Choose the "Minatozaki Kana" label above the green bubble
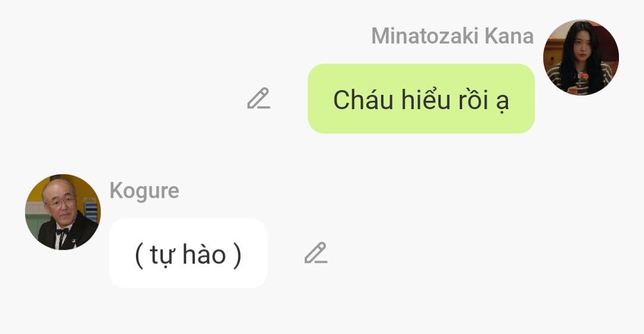This screenshot has width=644, height=334. 452,36
